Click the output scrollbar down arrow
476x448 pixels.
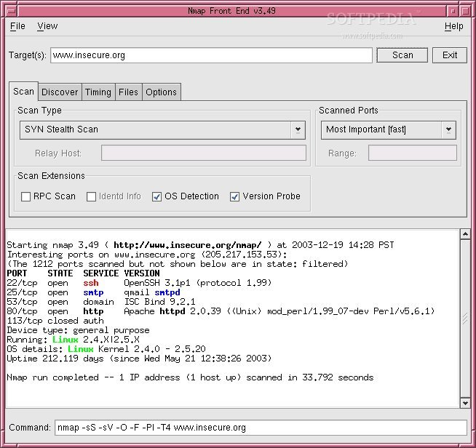(x=465, y=403)
